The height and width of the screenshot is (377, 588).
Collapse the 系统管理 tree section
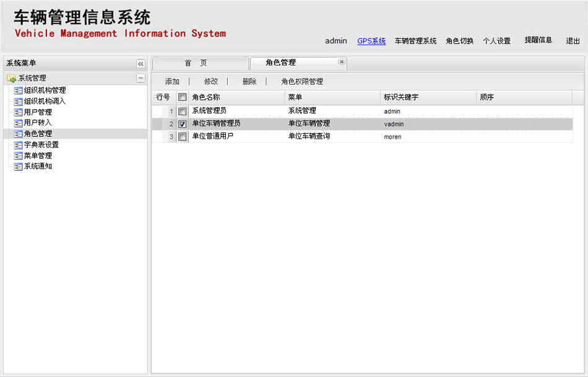(x=141, y=79)
